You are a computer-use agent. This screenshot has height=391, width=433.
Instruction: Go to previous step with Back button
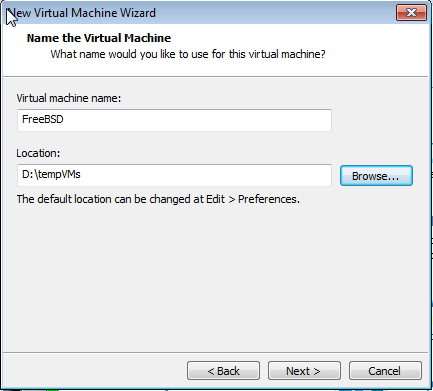point(223,371)
